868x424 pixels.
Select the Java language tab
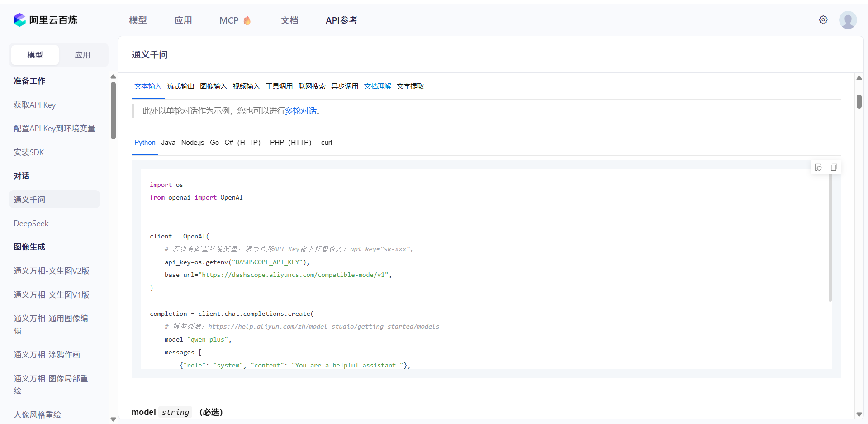pos(168,143)
